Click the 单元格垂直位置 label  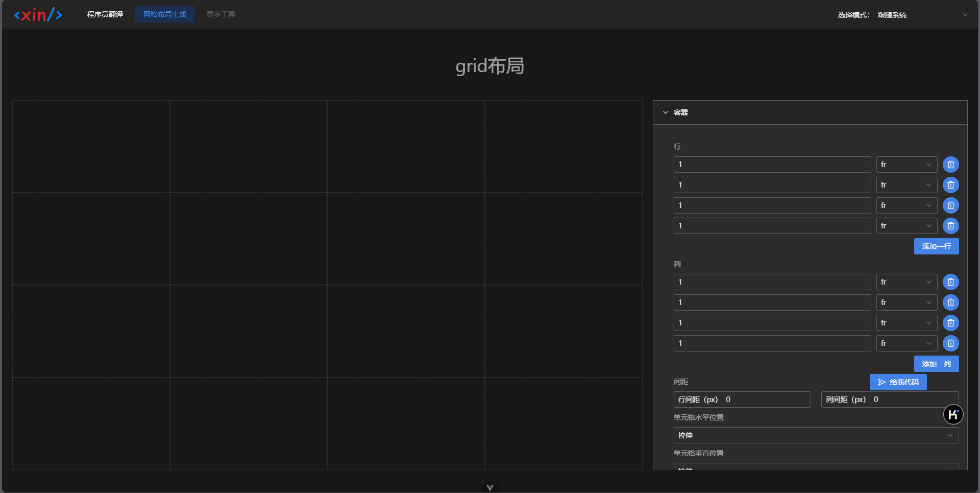pos(698,453)
